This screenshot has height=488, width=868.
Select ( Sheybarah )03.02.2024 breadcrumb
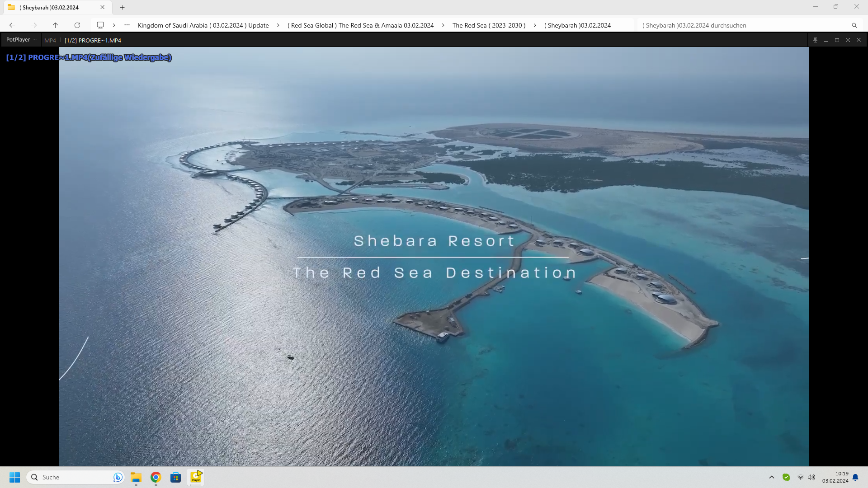click(577, 25)
